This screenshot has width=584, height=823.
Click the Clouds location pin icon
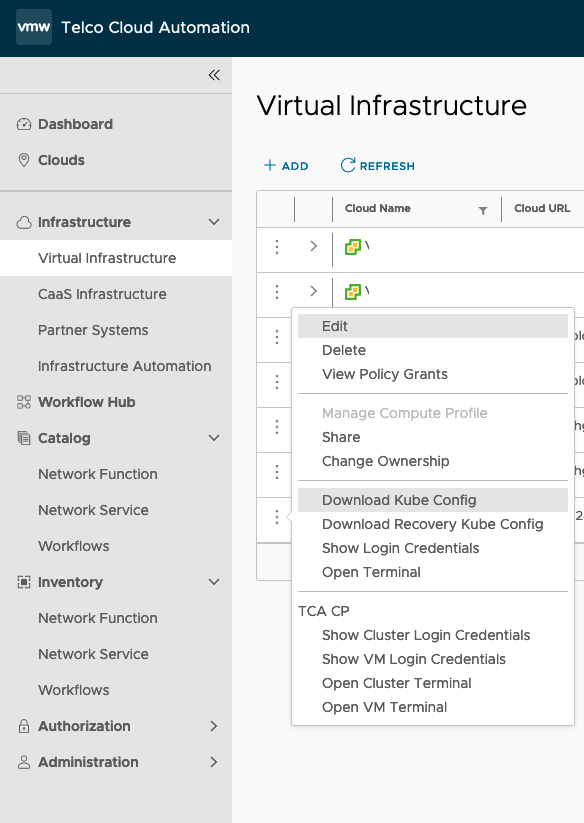[24, 160]
